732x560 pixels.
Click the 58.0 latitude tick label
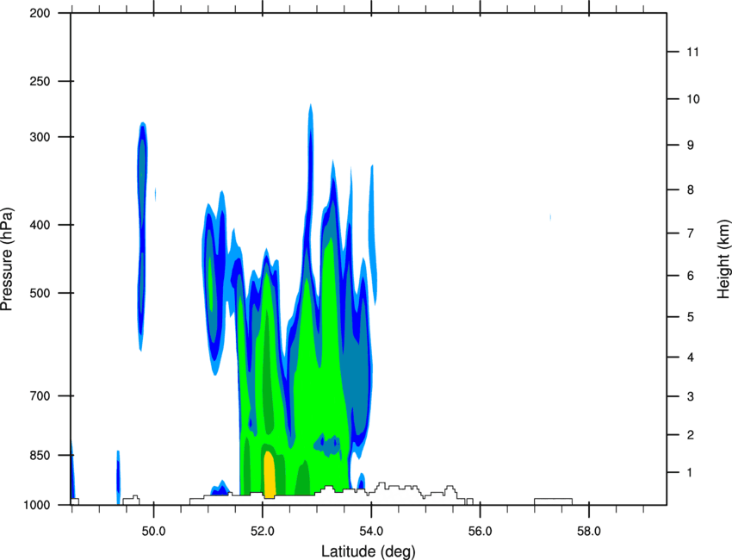589,532
